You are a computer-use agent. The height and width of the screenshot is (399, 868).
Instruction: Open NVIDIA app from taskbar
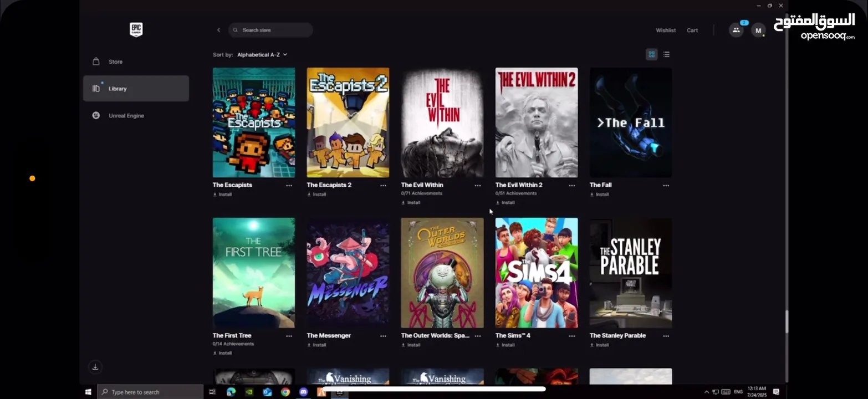(x=249, y=392)
